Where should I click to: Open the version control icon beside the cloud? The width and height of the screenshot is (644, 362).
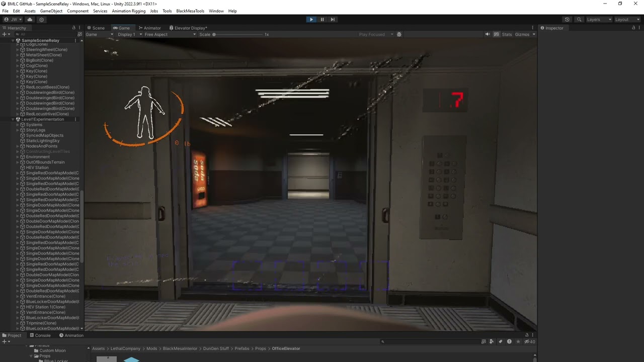pos(41,20)
